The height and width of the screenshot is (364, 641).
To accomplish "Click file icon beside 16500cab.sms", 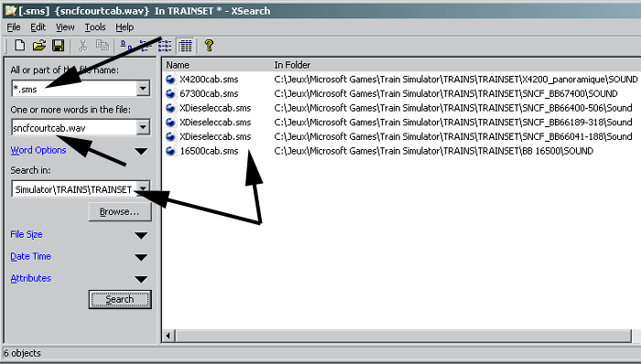I will [x=170, y=151].
